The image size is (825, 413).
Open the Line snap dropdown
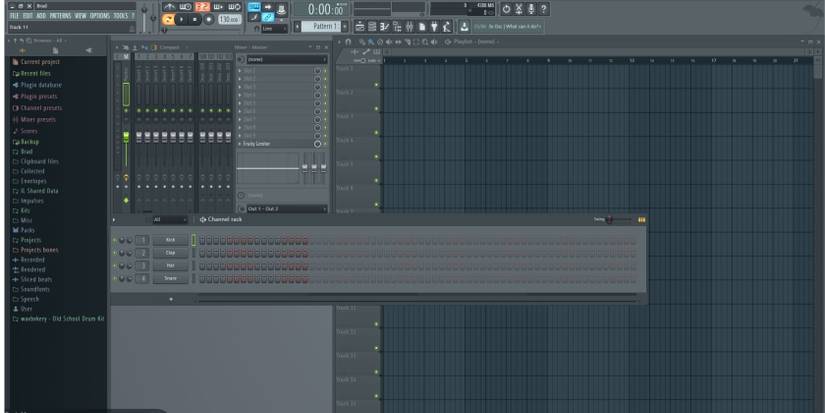275,28
